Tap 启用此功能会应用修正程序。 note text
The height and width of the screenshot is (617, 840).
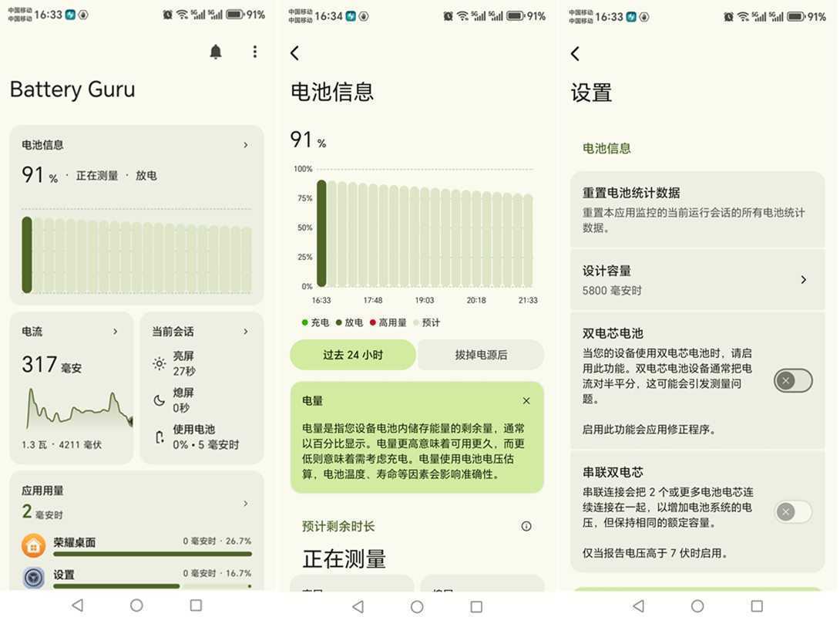pos(649,429)
